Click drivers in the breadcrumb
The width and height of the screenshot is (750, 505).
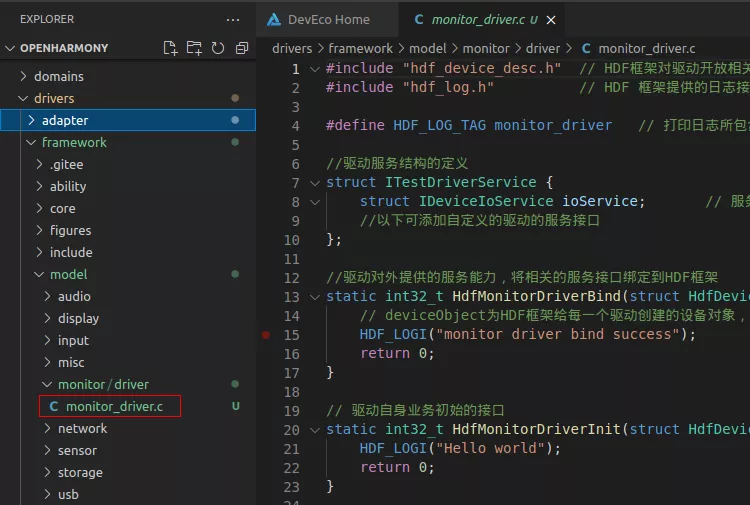(292, 48)
